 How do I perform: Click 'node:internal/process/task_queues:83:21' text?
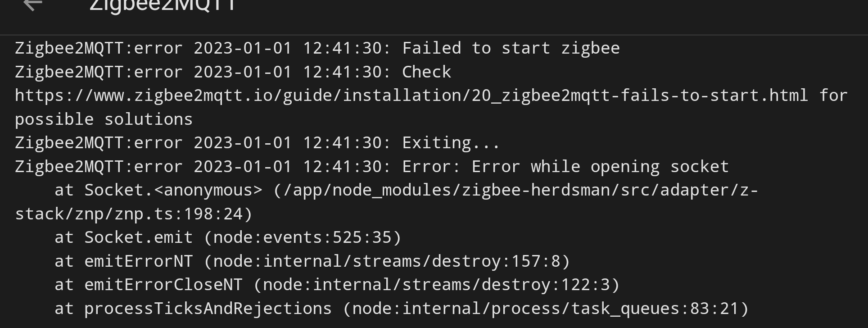546,309
